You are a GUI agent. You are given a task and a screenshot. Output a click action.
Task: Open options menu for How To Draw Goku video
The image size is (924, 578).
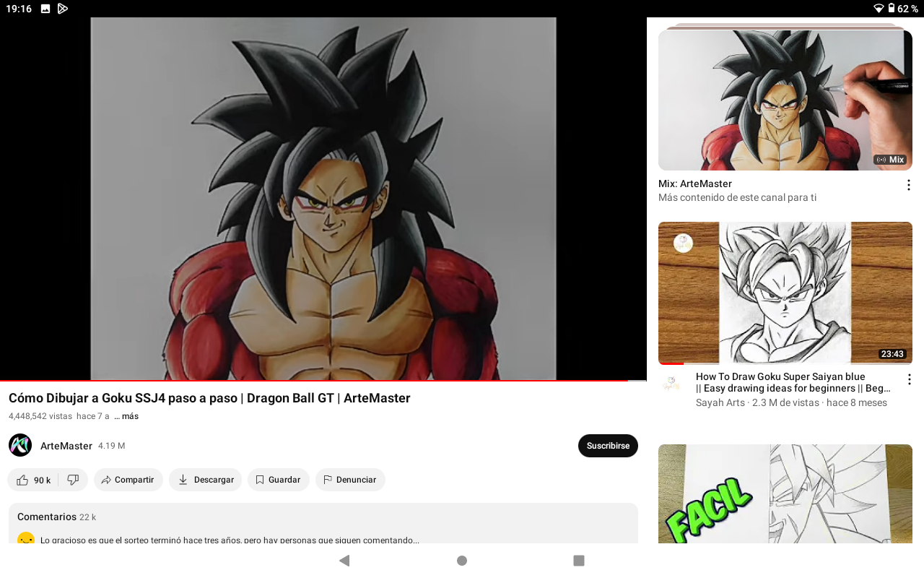point(909,379)
